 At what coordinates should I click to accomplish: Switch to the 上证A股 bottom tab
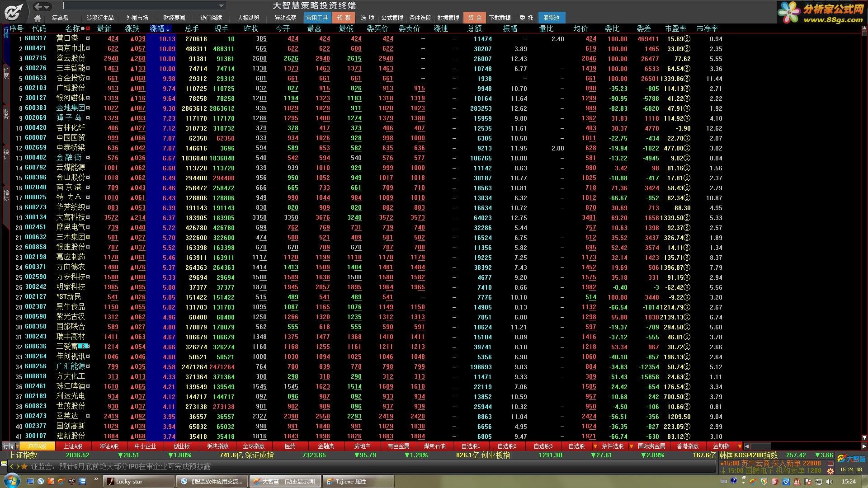coord(73,446)
